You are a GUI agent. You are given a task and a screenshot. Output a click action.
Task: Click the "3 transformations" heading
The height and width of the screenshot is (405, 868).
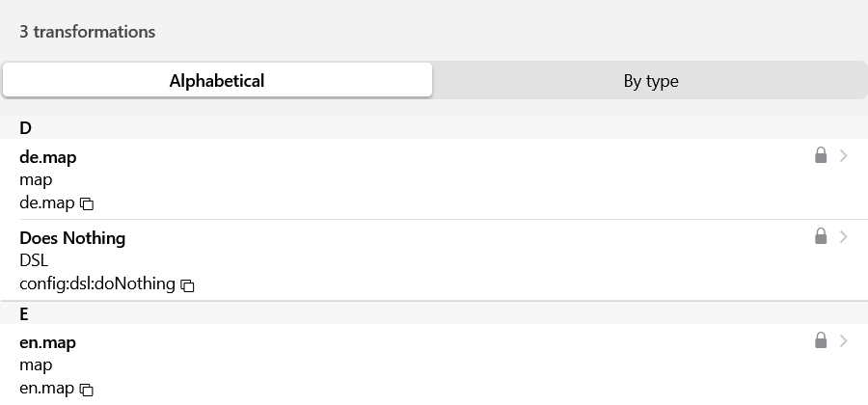[87, 32]
